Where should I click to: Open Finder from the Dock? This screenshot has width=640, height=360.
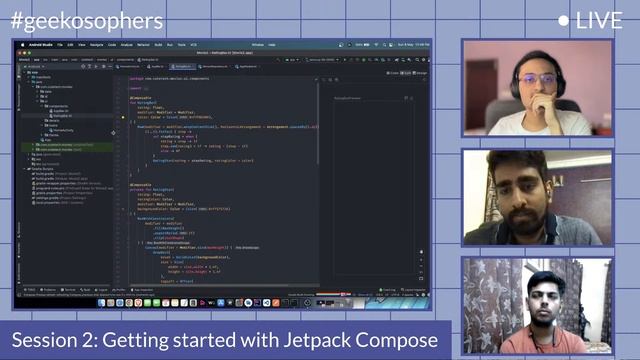[x=101, y=302]
